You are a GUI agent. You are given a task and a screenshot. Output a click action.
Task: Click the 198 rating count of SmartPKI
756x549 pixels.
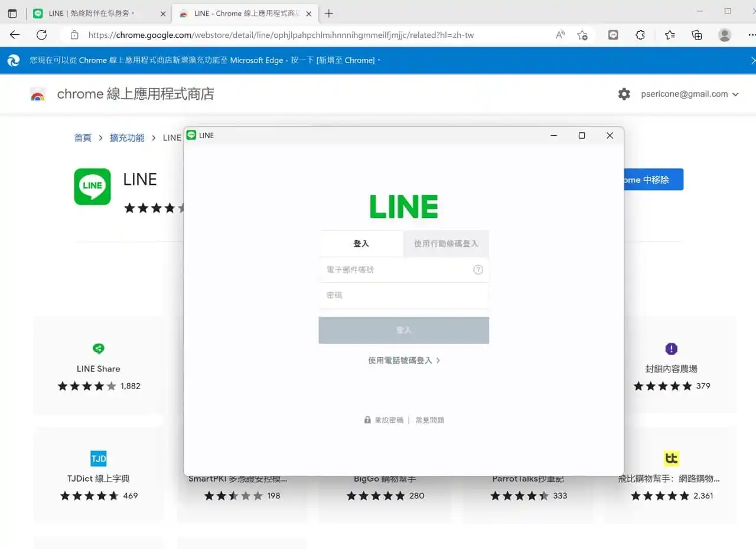point(273,496)
